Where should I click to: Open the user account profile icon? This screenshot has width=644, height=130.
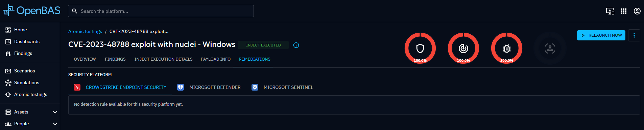637,11
